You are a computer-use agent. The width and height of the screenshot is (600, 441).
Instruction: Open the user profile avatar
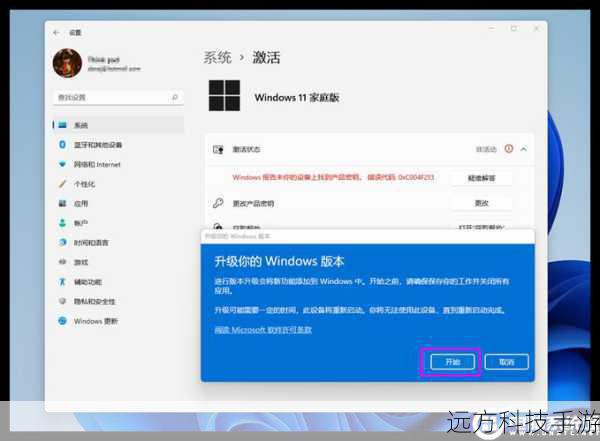67,63
